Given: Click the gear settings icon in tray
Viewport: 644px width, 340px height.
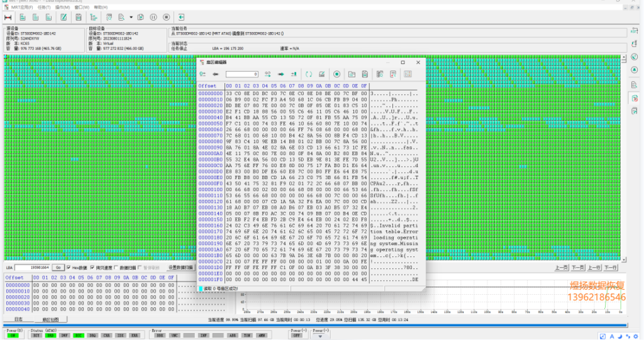Looking at the screenshot, I should (636, 336).
